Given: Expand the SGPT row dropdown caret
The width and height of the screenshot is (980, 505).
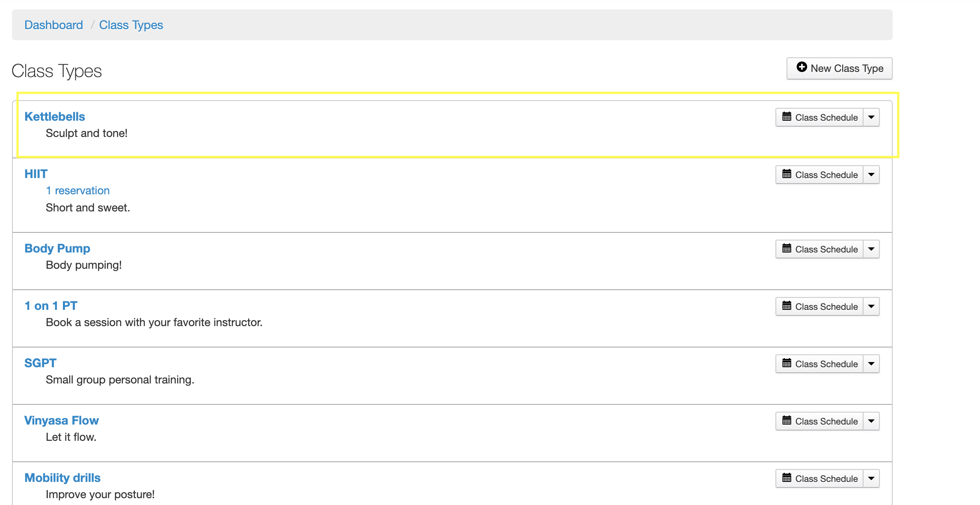Looking at the screenshot, I should 871,364.
